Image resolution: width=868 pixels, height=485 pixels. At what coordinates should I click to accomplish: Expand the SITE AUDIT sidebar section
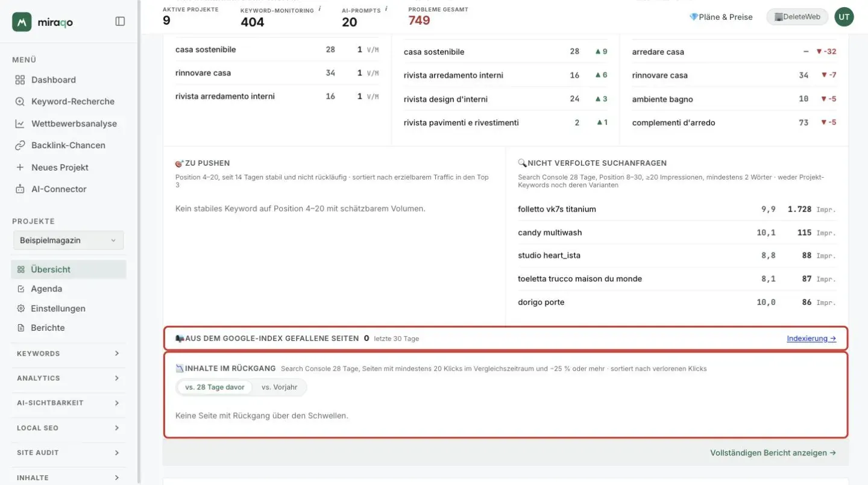click(68, 452)
